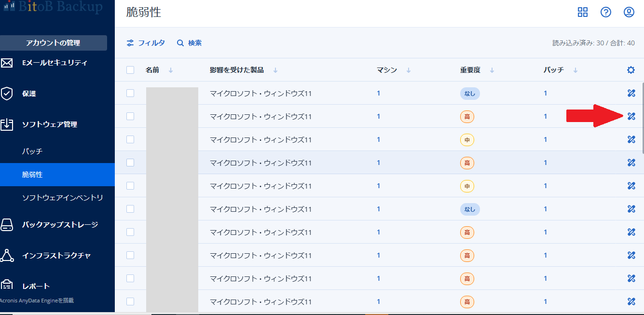
Task: Click the remediation wrench icon in fifth row
Action: (x=631, y=186)
